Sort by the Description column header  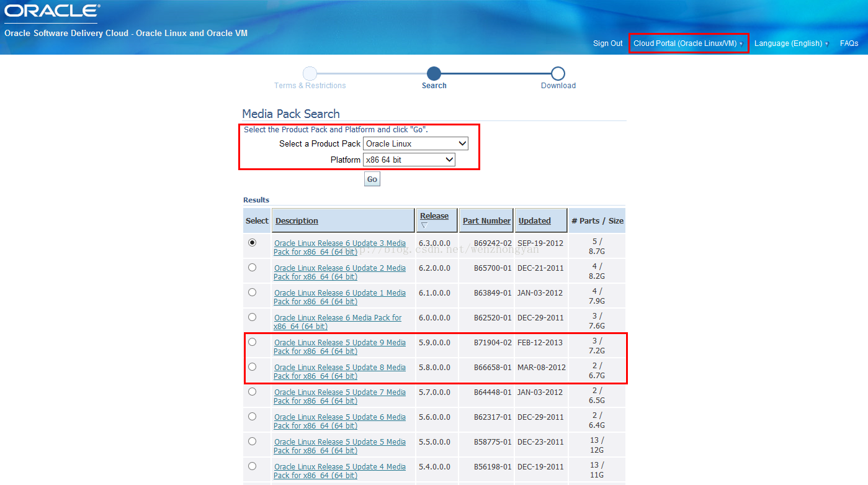click(297, 220)
